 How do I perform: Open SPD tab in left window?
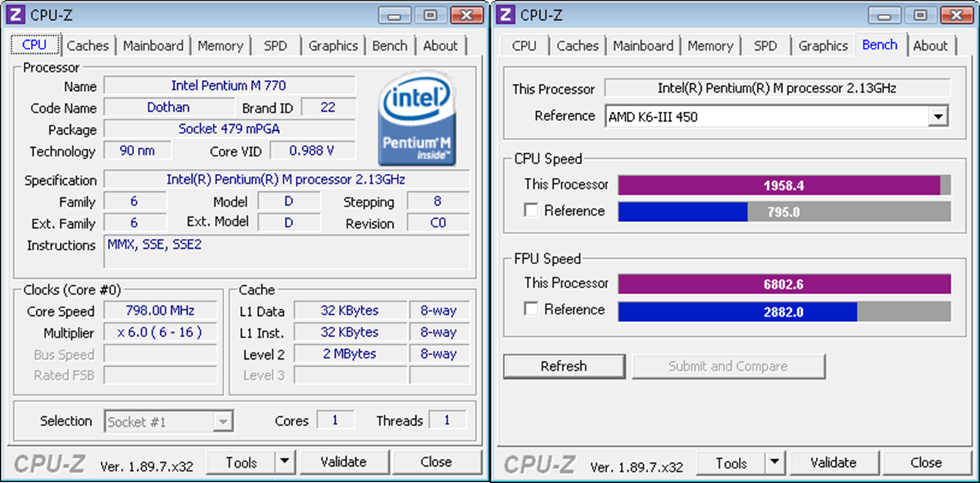point(275,45)
